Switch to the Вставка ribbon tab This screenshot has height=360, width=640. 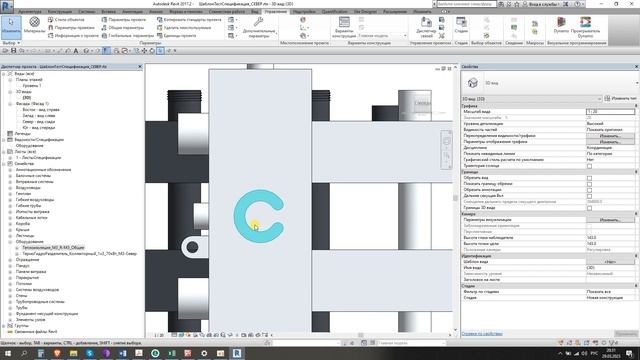[109, 12]
